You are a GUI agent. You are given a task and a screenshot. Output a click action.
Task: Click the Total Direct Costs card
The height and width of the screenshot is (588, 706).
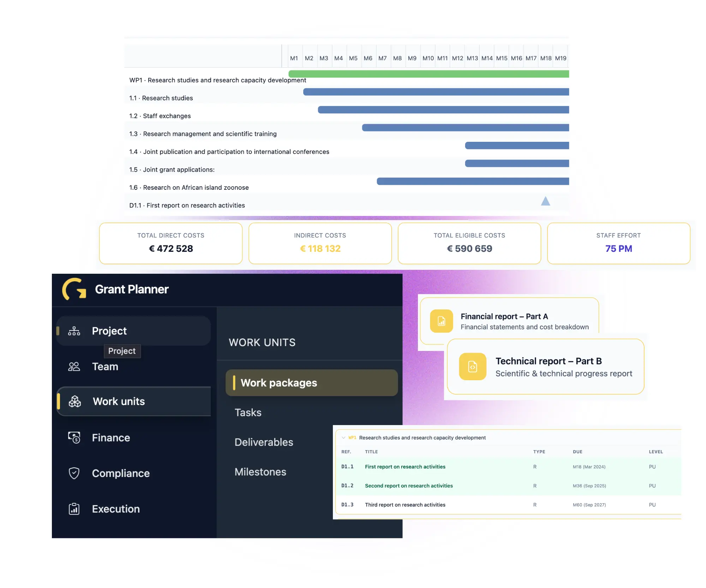click(x=171, y=243)
